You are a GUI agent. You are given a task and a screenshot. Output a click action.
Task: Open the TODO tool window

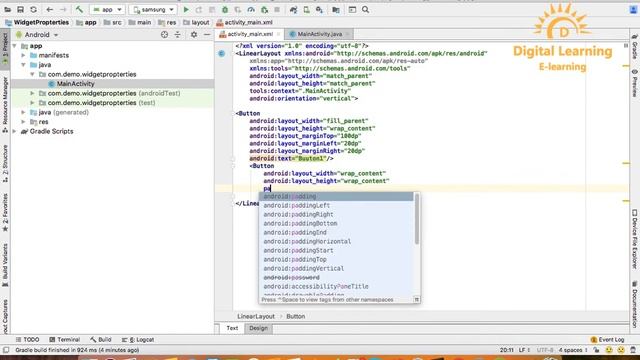(x=27, y=339)
